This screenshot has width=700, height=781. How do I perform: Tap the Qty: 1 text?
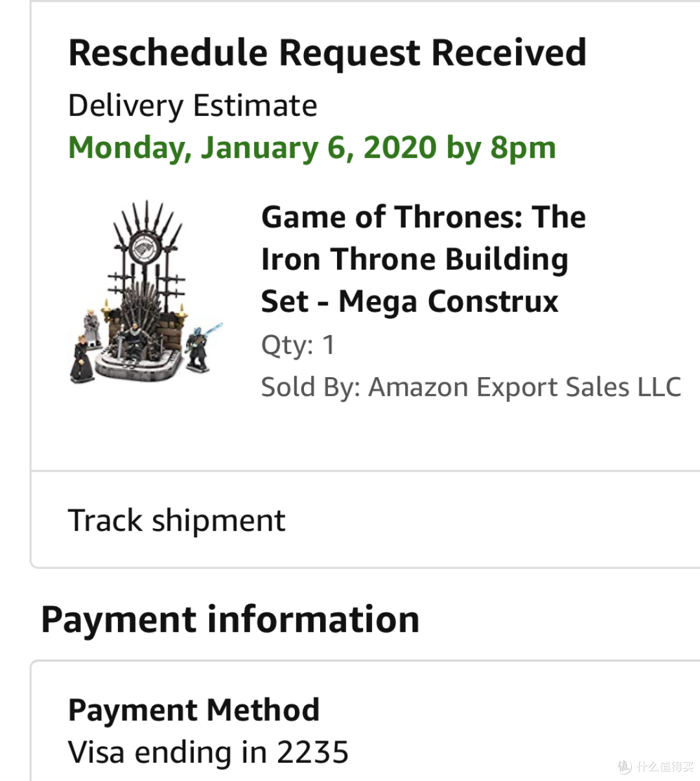click(x=298, y=345)
